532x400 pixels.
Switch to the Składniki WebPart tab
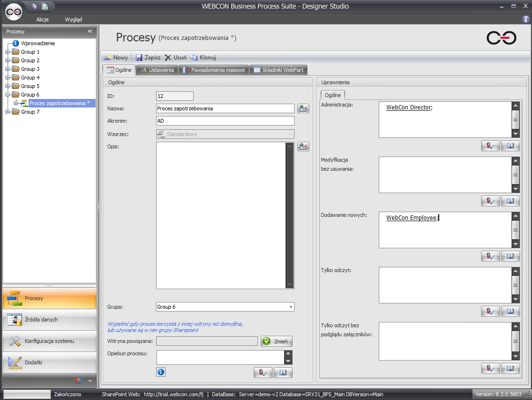click(278, 70)
